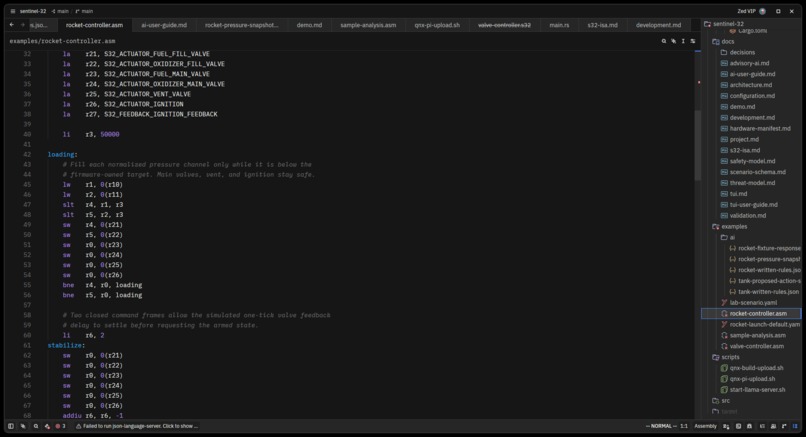Switch to the main.rs tab
Viewport: 806px width, 437px height.
click(559, 25)
